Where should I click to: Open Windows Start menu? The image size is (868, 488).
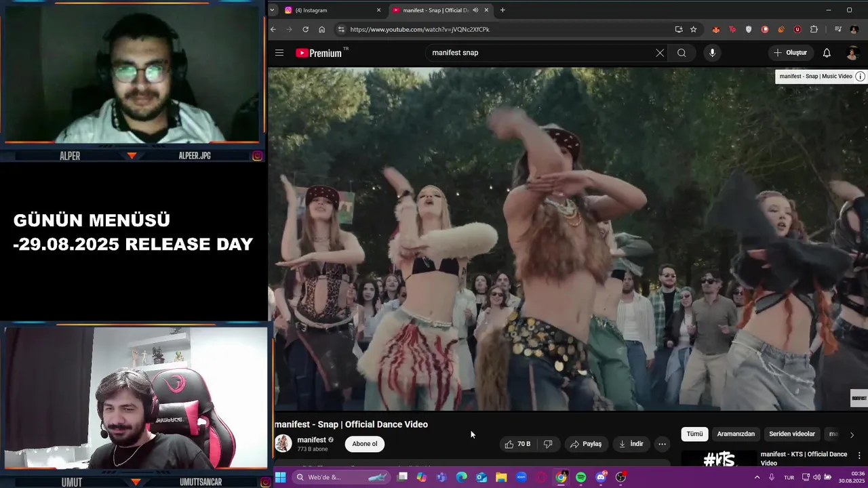click(280, 477)
